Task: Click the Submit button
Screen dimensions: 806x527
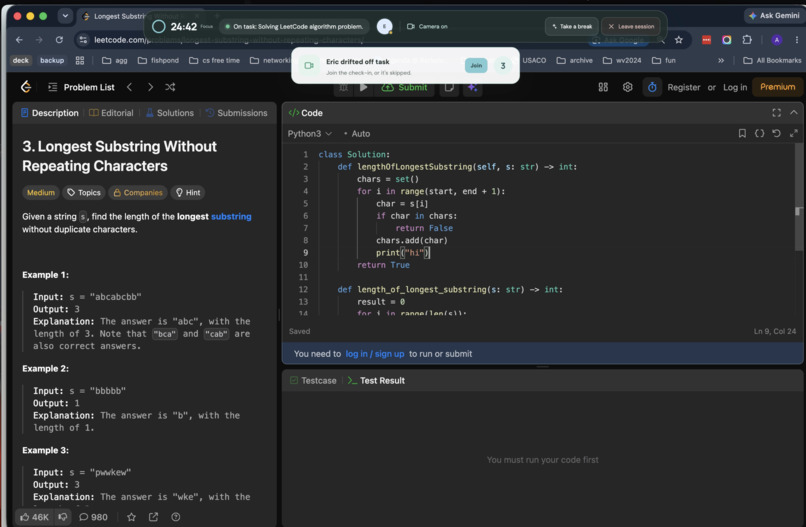Action: tap(405, 87)
